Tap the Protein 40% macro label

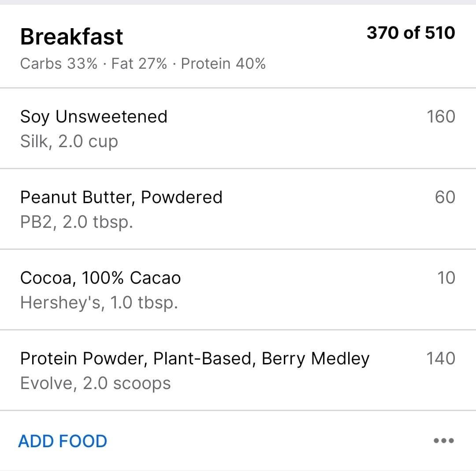(223, 64)
